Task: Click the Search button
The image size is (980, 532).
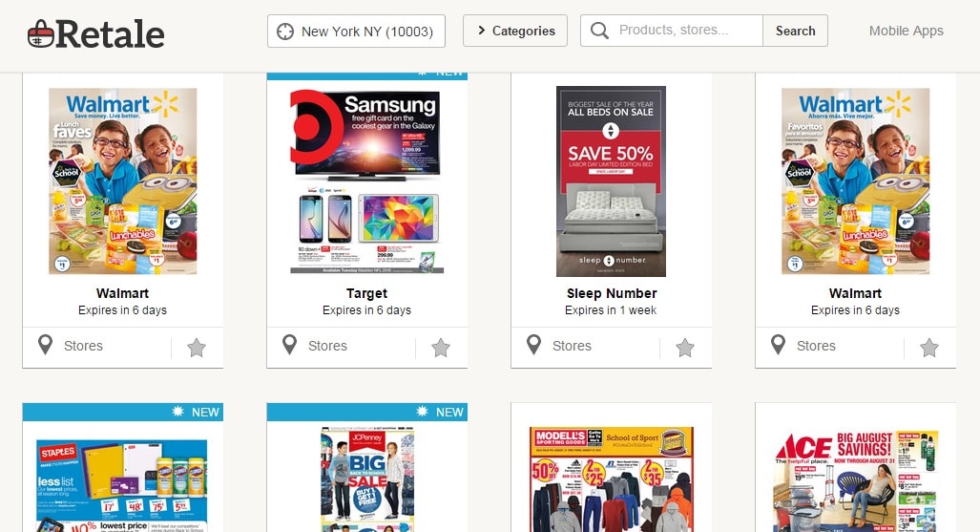Action: [795, 31]
